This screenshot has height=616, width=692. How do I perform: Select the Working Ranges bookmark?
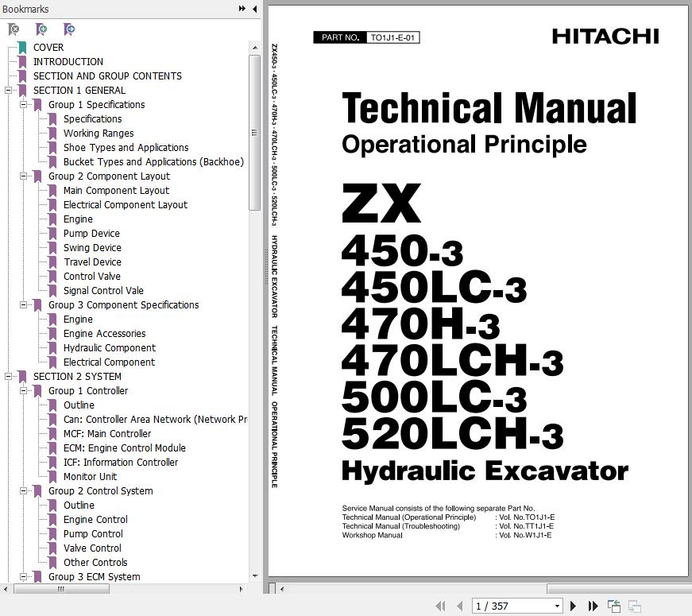tap(99, 134)
